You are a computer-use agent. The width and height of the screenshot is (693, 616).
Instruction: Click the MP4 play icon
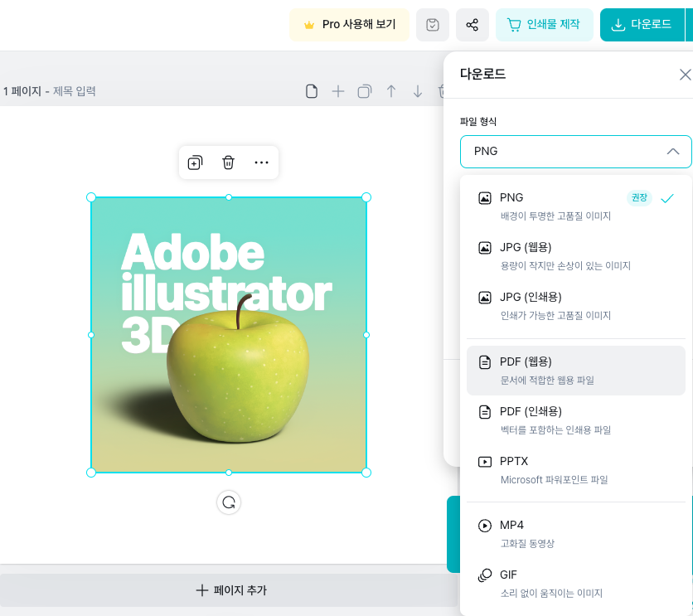click(x=485, y=526)
